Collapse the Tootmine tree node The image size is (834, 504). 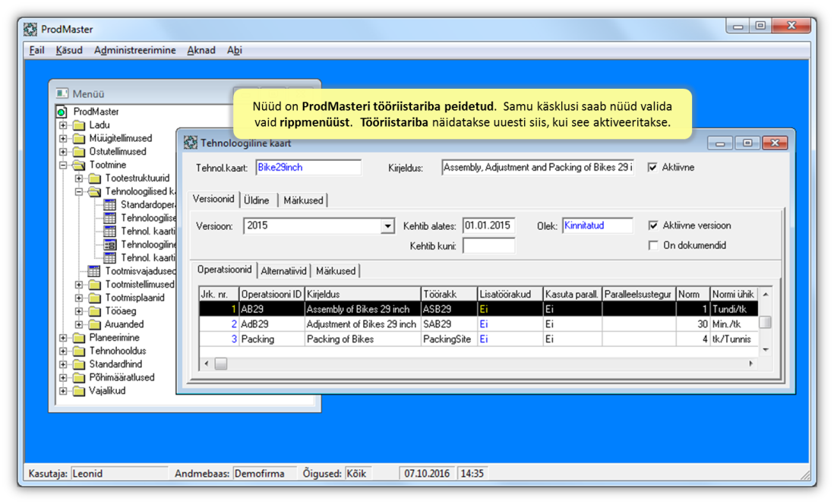pos(63,165)
